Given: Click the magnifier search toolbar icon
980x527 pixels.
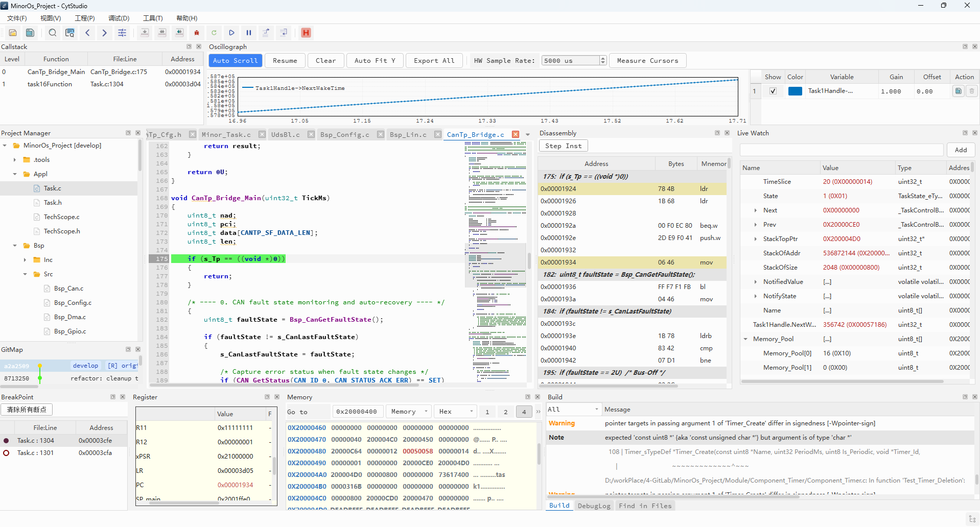Looking at the screenshot, I should coord(53,33).
